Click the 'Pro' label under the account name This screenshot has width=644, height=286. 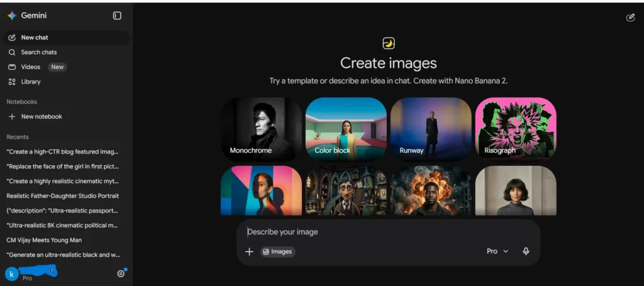click(27, 278)
